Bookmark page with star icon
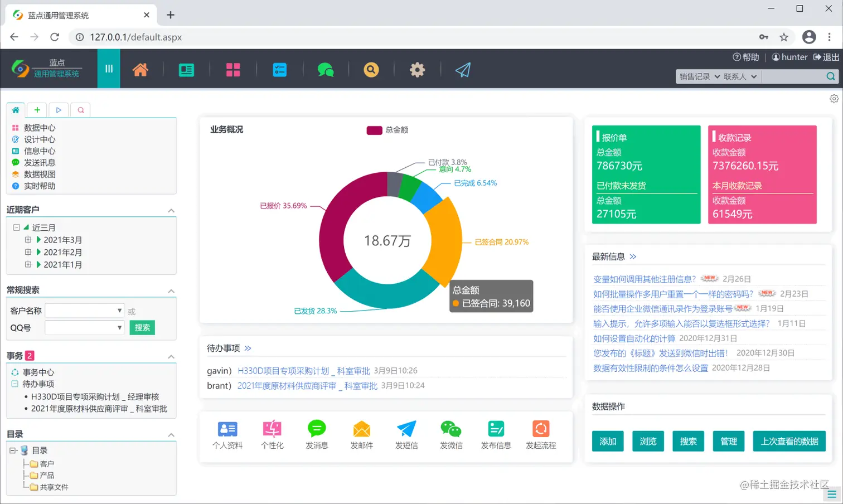843x504 pixels. click(x=784, y=37)
